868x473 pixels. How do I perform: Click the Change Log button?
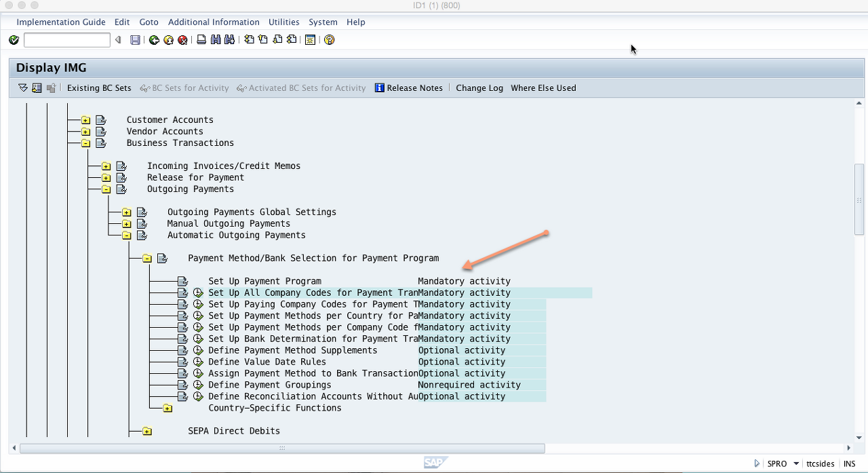point(479,88)
